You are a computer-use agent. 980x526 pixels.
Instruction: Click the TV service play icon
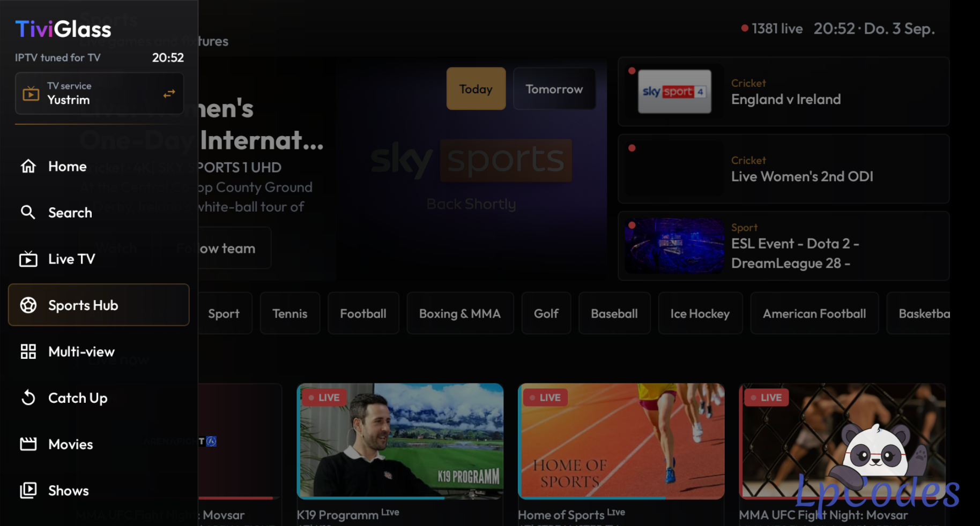click(31, 94)
